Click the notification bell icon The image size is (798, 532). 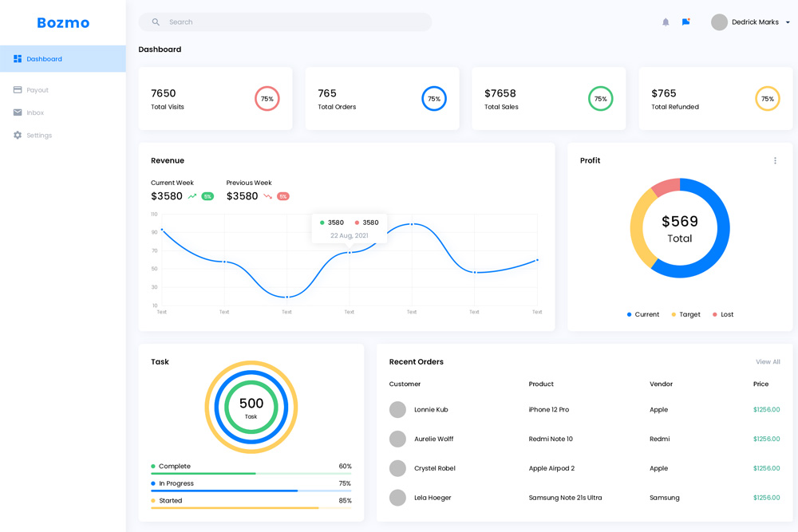coord(666,22)
